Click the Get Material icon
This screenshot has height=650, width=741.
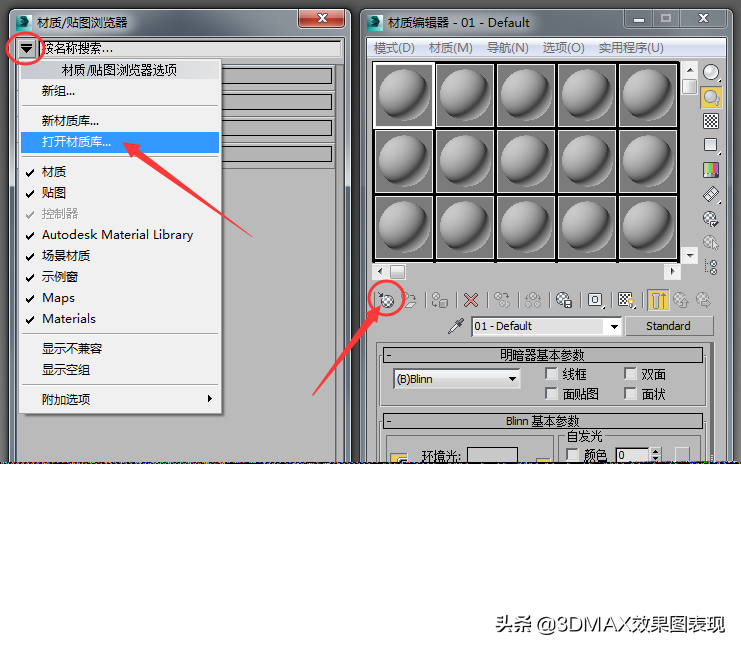[386, 300]
